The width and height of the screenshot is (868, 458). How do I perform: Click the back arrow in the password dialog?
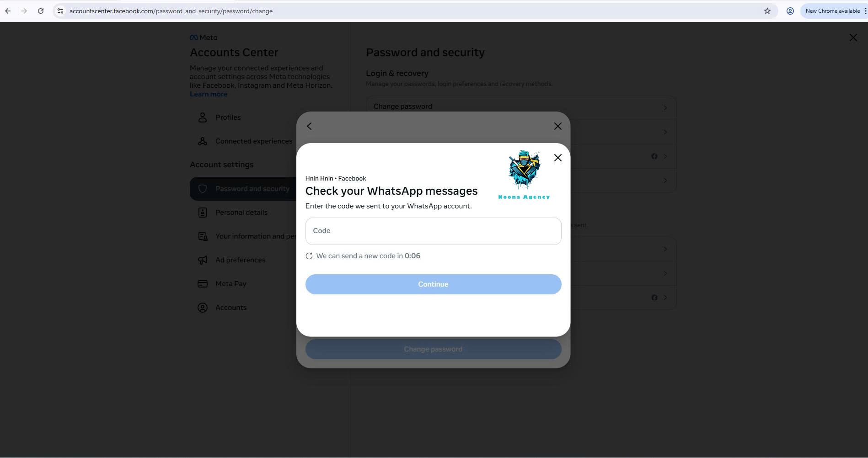pyautogui.click(x=309, y=126)
